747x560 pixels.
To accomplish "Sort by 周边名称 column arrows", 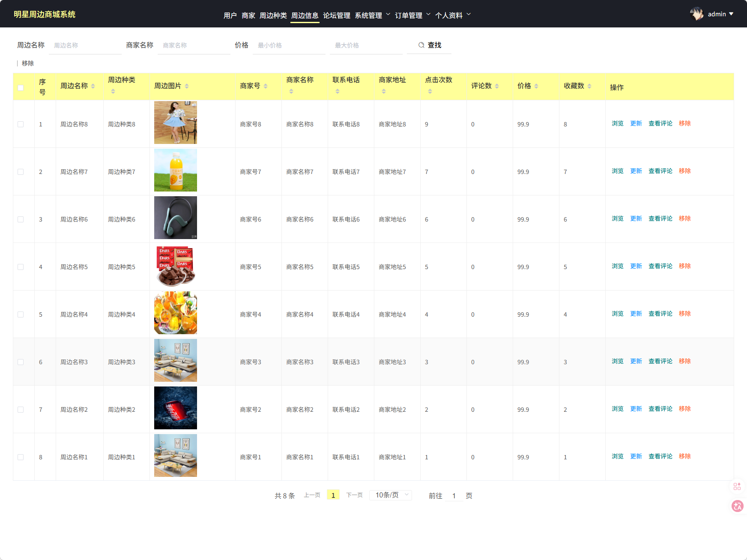I will click(x=93, y=86).
